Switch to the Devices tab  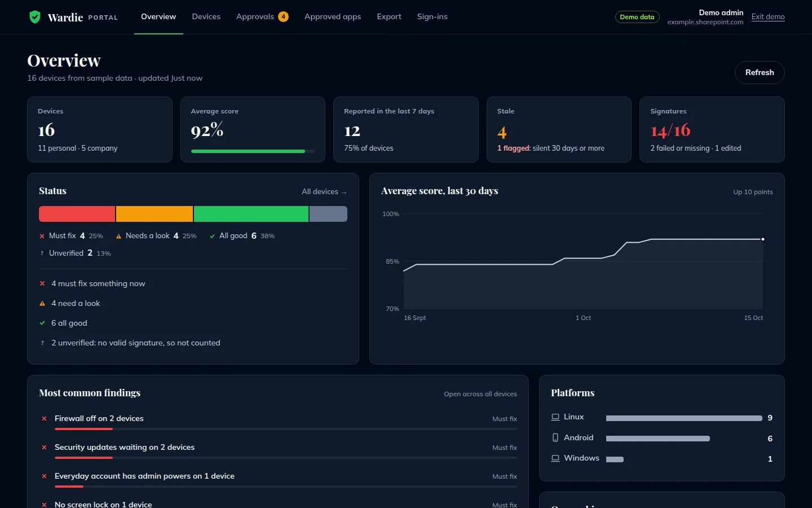(206, 17)
